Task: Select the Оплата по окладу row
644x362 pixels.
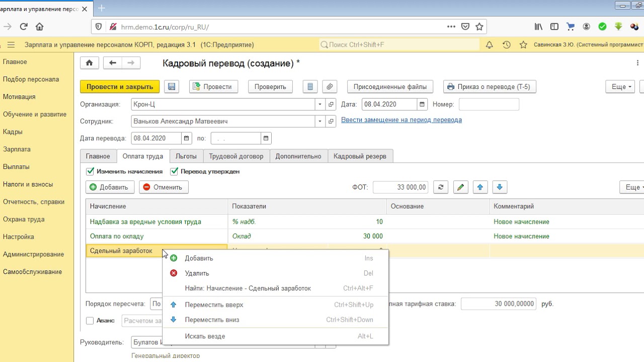Action: [365, 236]
